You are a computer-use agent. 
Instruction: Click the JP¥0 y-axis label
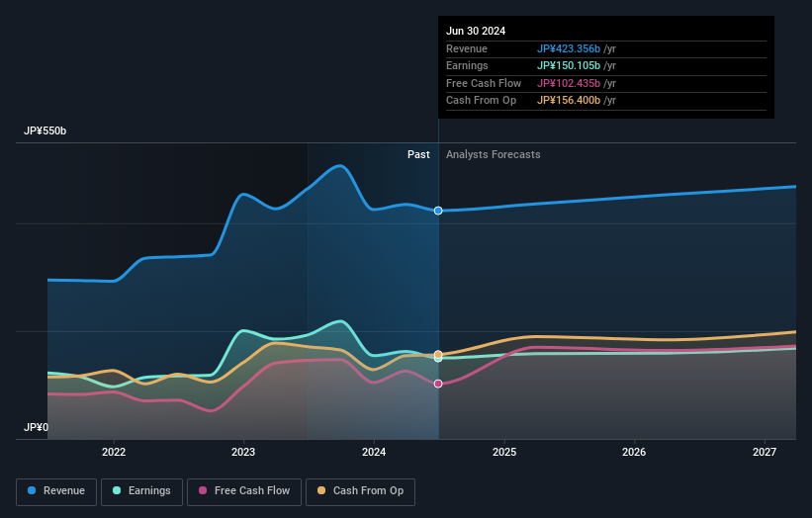point(36,427)
